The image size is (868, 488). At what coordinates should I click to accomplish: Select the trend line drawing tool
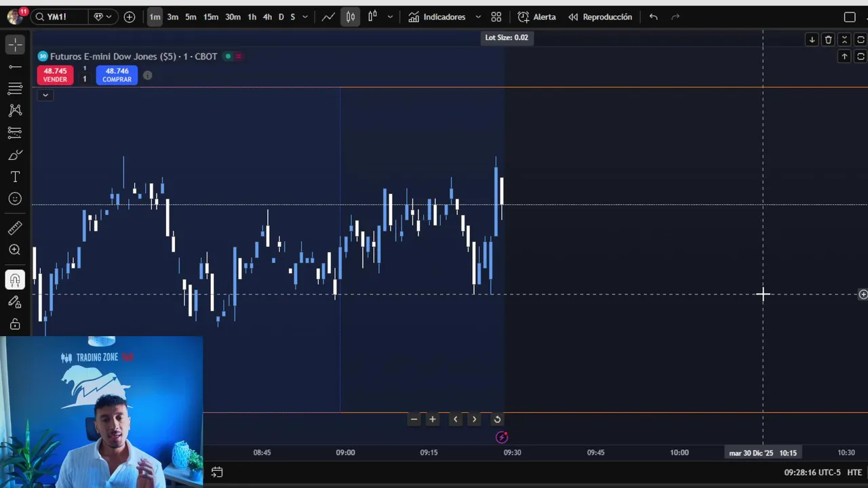tap(15, 66)
